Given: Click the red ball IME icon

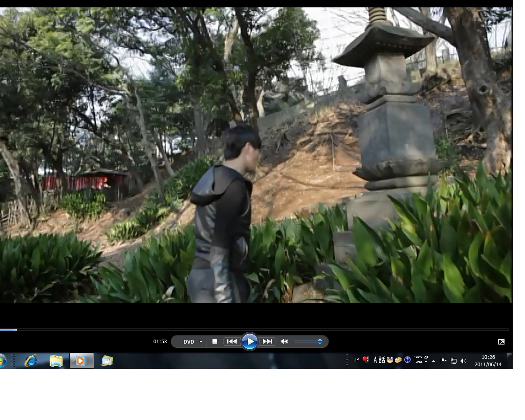Looking at the screenshot, I should (x=365, y=360).
